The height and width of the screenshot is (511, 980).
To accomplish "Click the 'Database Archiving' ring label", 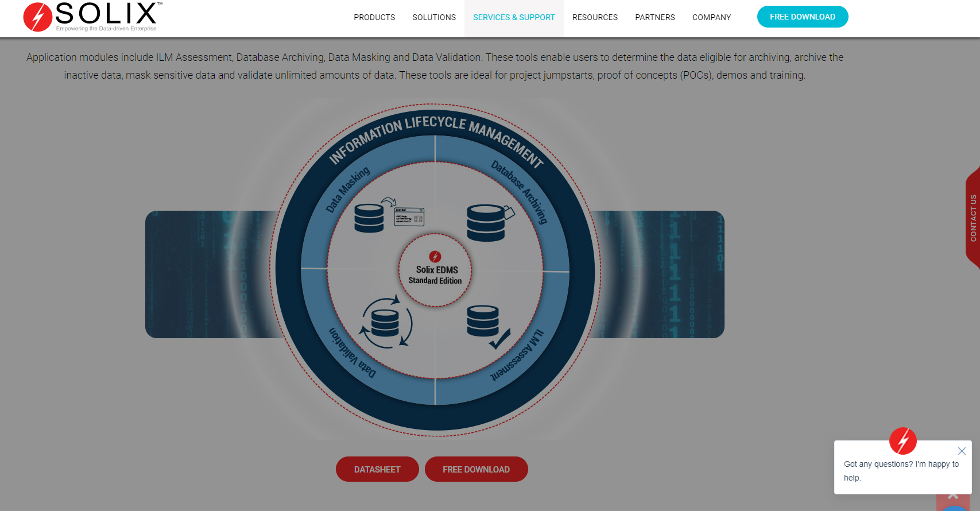I will [520, 192].
